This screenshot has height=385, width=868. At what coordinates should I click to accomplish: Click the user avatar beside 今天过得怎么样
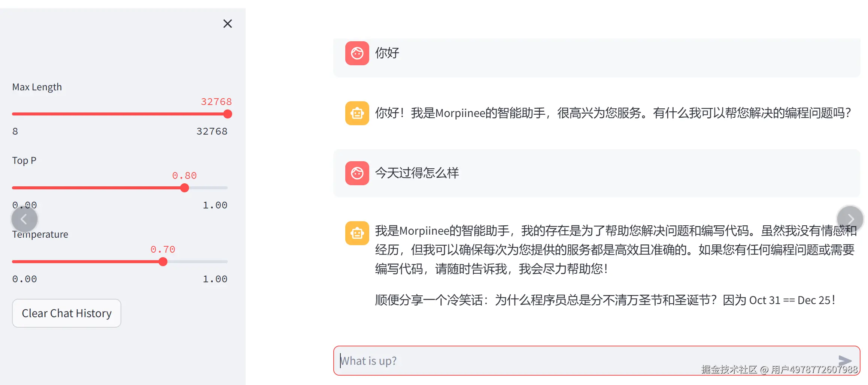357,173
